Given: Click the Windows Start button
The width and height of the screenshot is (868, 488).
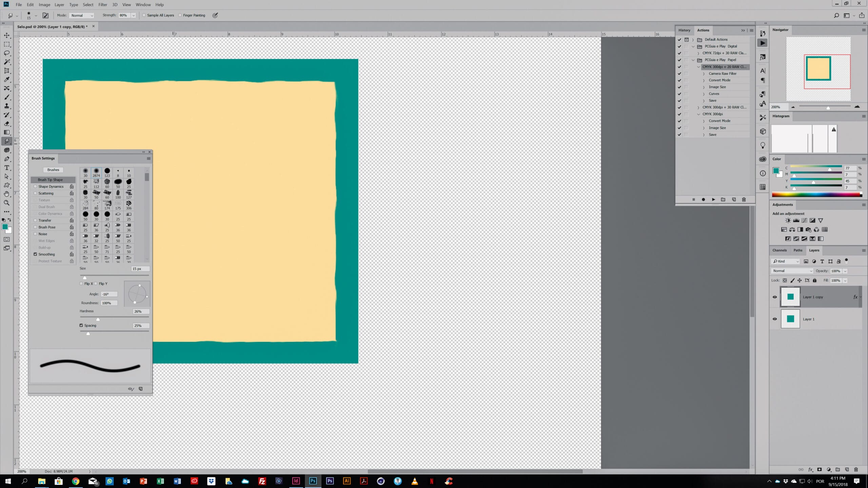Looking at the screenshot, I should (8, 481).
